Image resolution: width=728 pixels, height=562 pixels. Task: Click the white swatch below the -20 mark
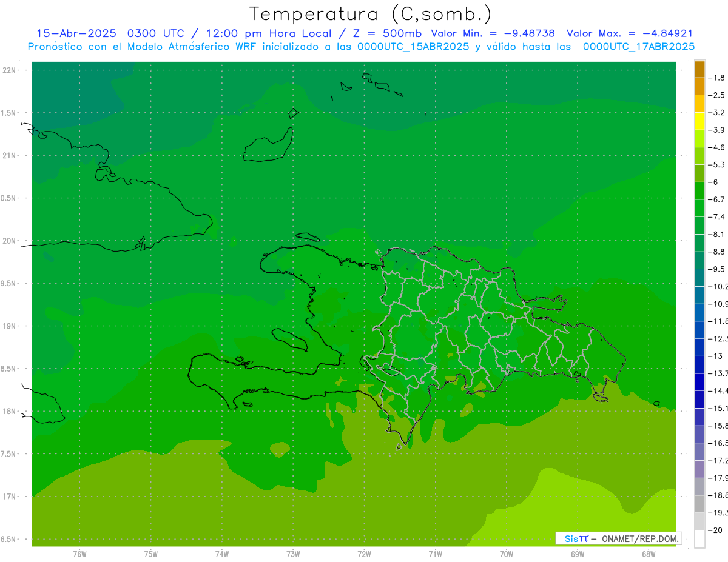pos(699,538)
